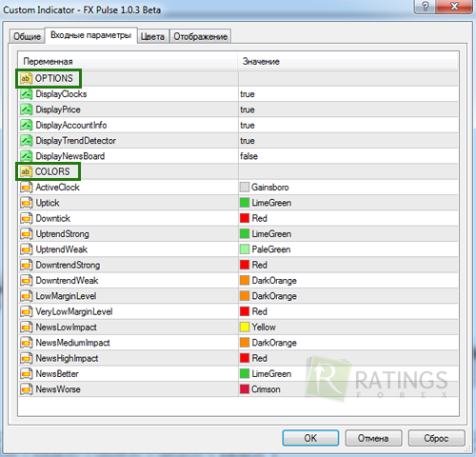Viewport: 476px width, 457px height.
Task: Select the DisplayAccountInfo variable name
Action: point(71,125)
